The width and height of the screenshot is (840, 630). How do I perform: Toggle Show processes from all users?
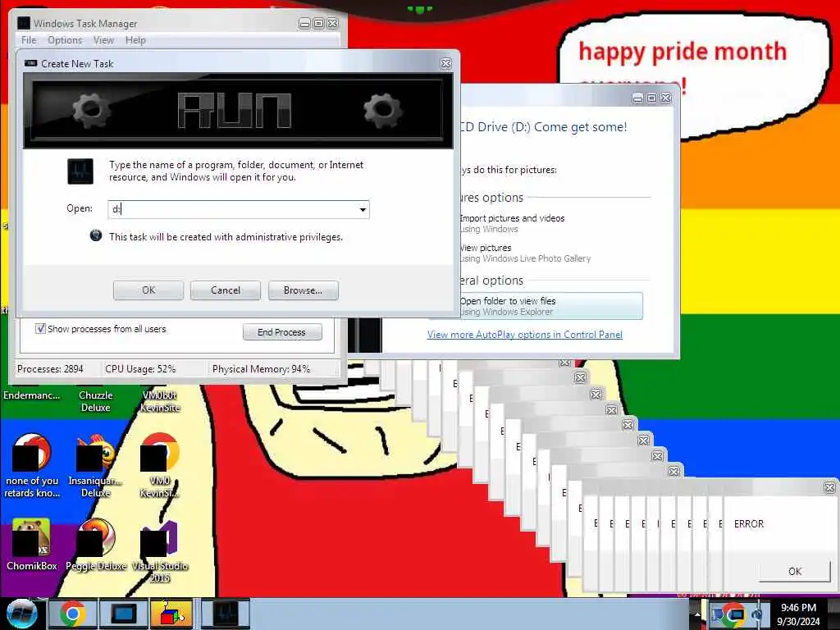click(40, 328)
